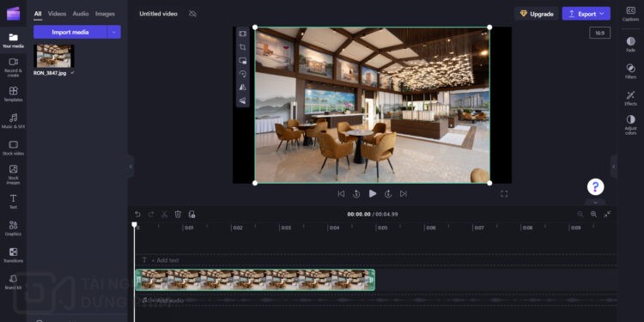Redo the action in timeline toolbar
Viewport: 644px width, 322px height.
151,214
